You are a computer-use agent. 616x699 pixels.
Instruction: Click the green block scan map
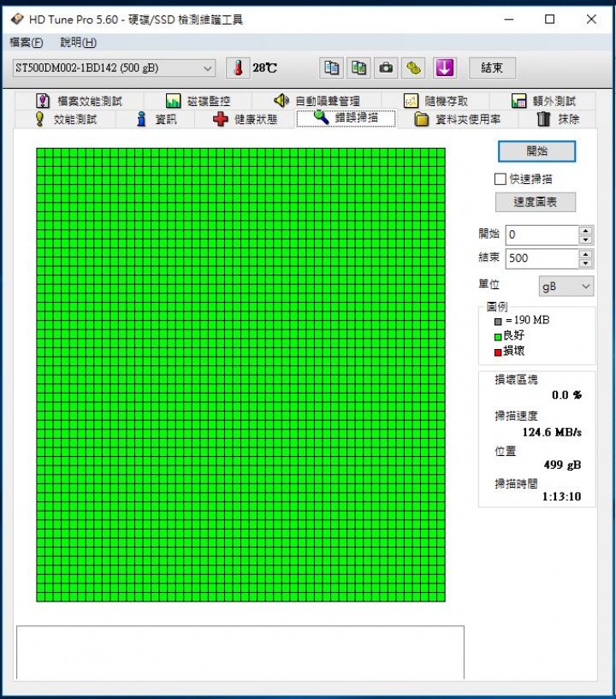(240, 375)
